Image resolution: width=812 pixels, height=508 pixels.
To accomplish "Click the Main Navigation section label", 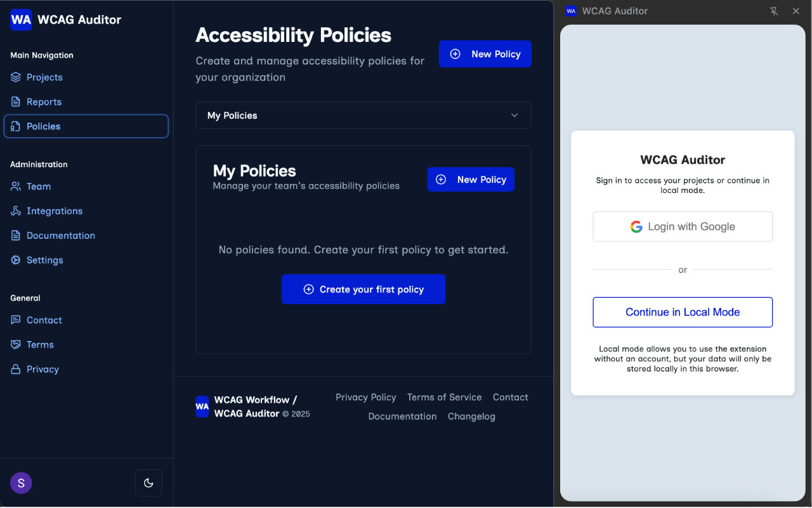I will pyautogui.click(x=42, y=55).
